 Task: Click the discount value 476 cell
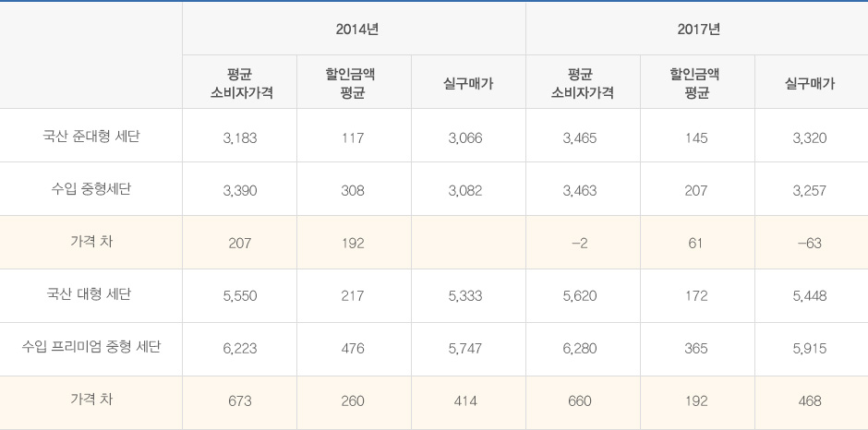pos(353,349)
